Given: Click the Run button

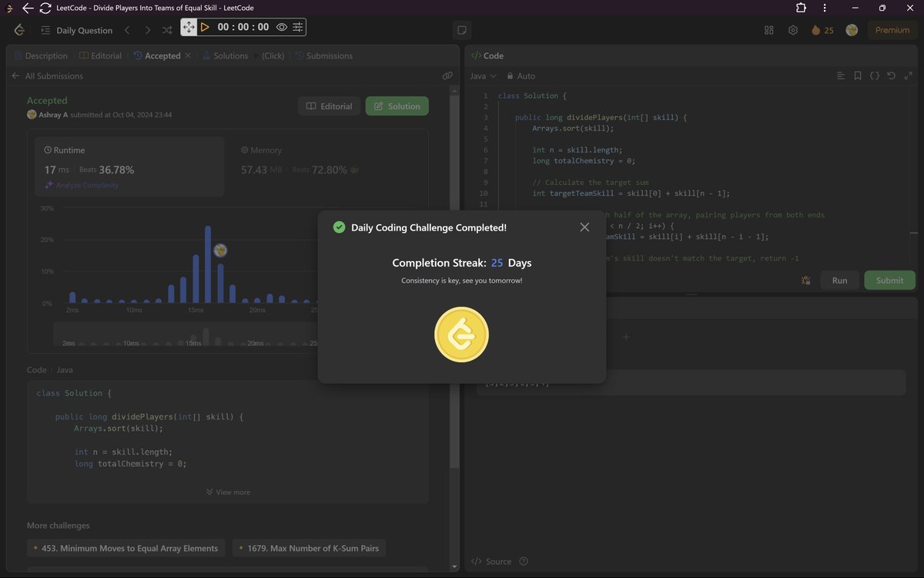Looking at the screenshot, I should coord(839,280).
